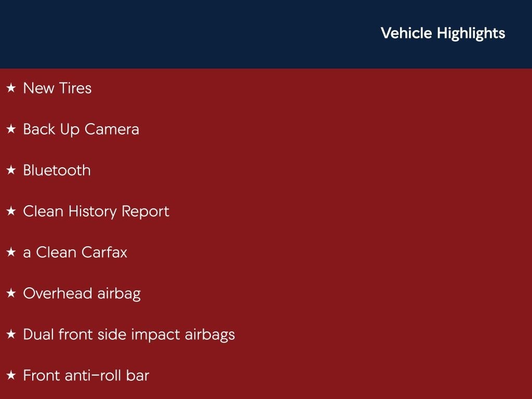This screenshot has width=532, height=399.
Task: Open the Clean History Report item
Action: (x=96, y=211)
